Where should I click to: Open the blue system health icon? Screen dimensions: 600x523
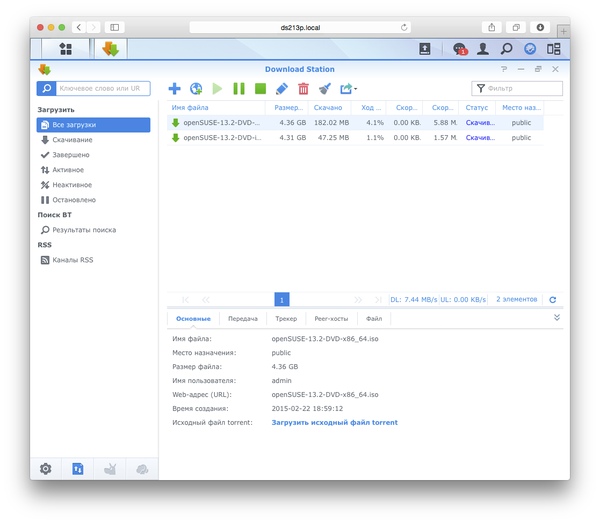pos(530,49)
